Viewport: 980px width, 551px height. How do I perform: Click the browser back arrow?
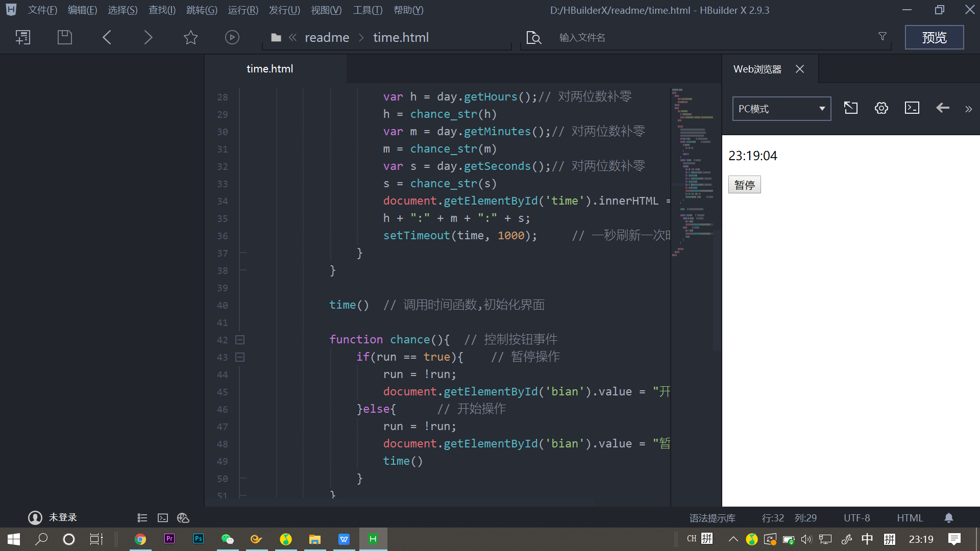tap(942, 108)
